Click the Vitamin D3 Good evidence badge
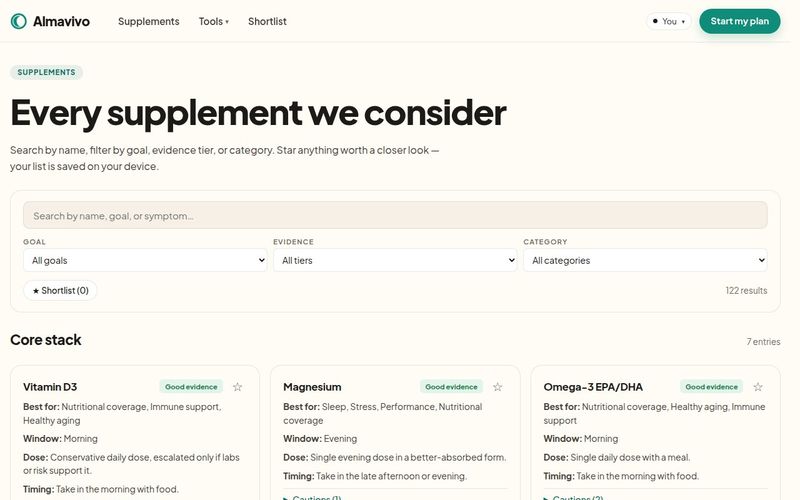The image size is (800, 500). pos(191,387)
